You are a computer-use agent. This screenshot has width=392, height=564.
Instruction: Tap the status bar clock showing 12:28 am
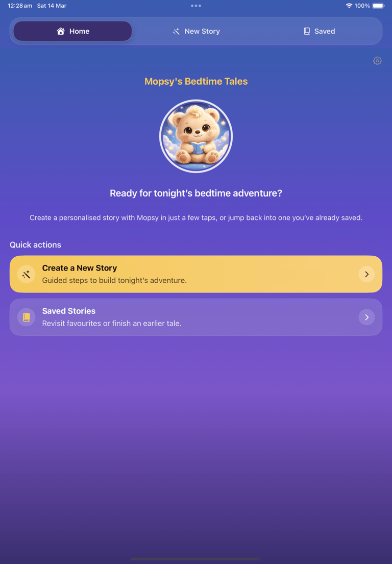pos(20,6)
